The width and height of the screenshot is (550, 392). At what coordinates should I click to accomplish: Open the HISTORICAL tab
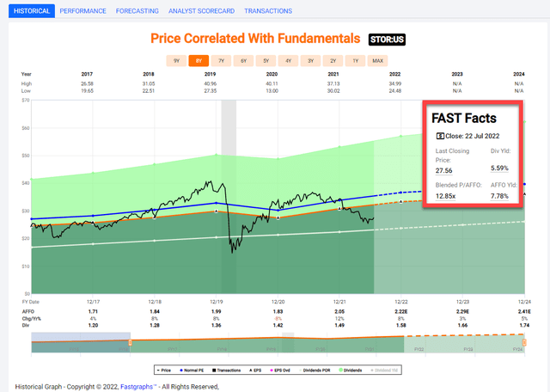(x=32, y=11)
